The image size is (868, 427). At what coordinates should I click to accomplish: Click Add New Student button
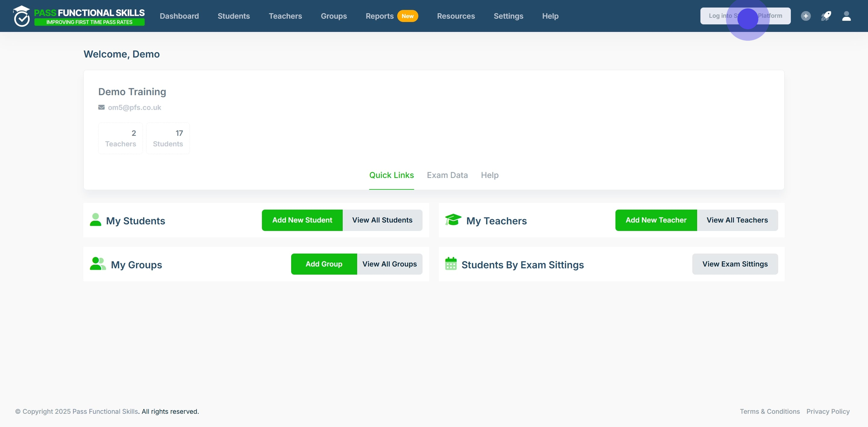pyautogui.click(x=302, y=220)
